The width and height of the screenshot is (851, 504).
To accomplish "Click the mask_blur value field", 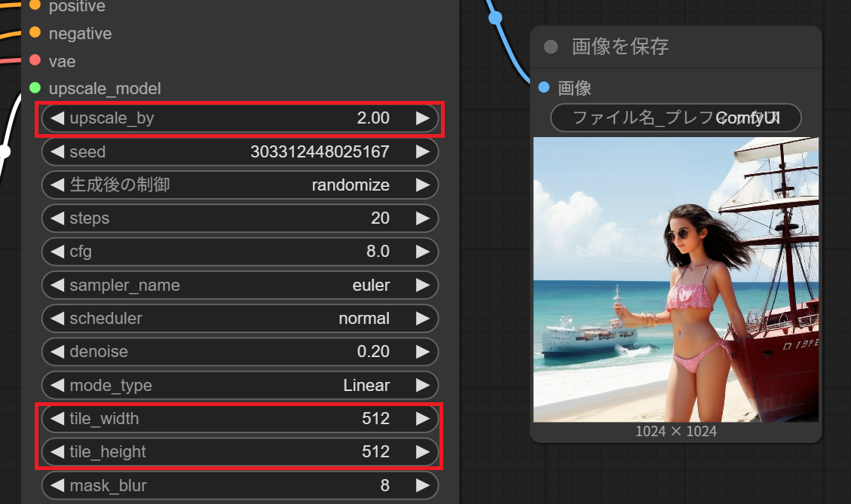I will point(240,485).
